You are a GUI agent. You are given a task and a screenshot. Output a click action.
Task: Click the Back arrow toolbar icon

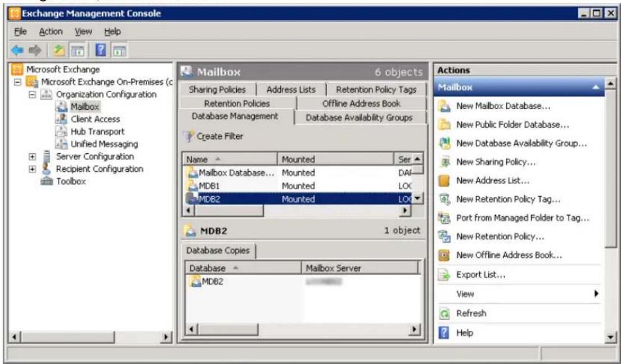[17, 50]
